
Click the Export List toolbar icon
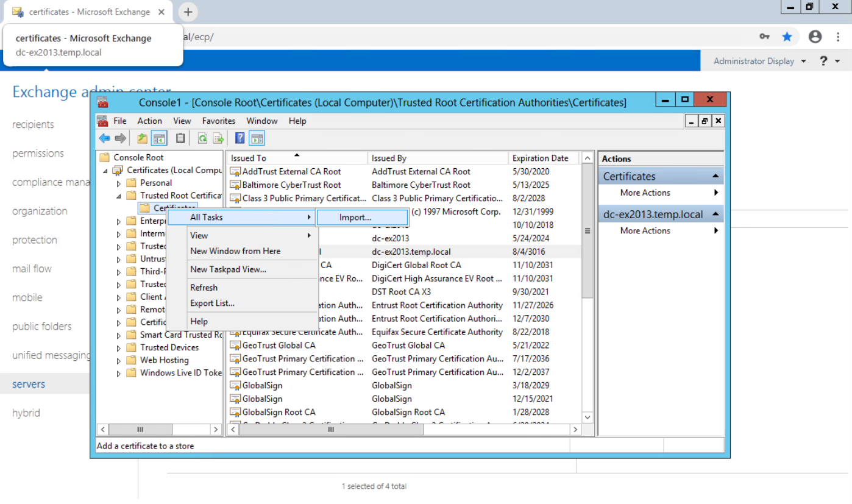pyautogui.click(x=218, y=138)
